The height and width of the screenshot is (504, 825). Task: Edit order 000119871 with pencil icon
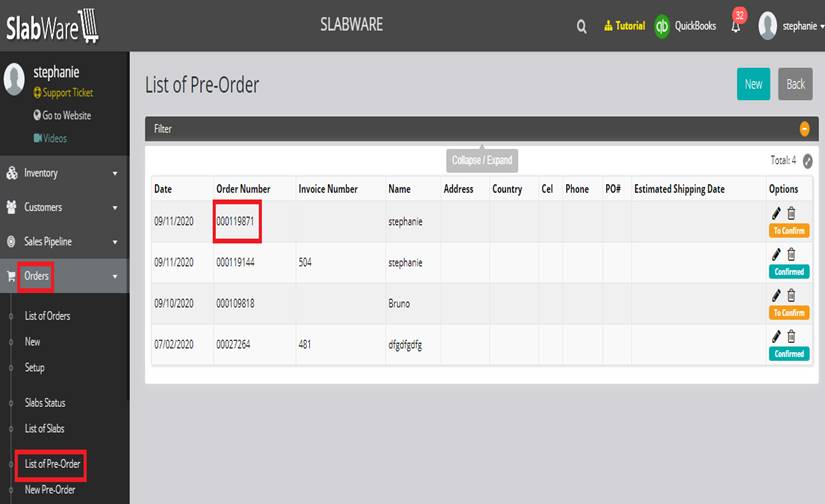pos(776,213)
